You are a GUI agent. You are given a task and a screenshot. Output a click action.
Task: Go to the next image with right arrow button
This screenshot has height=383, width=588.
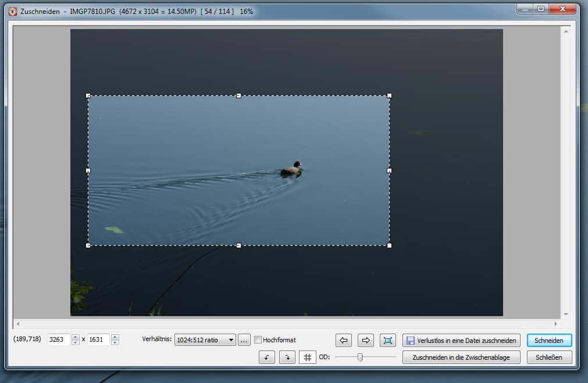(366, 340)
